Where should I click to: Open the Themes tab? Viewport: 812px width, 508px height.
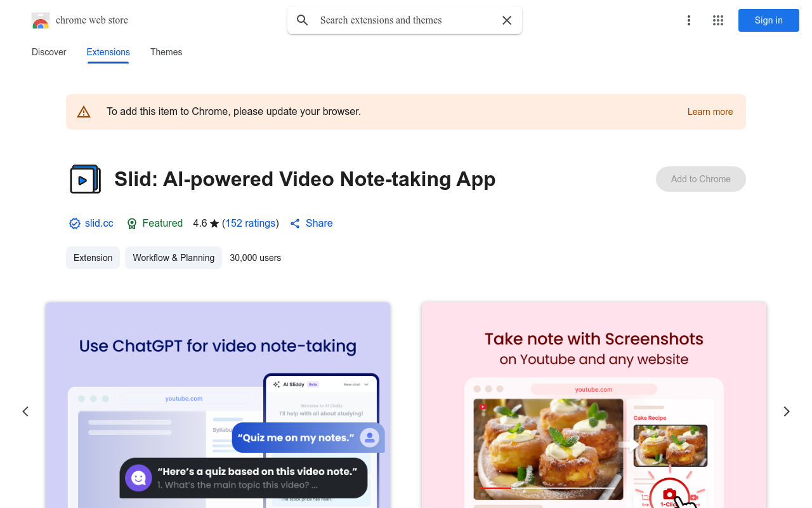tap(166, 52)
